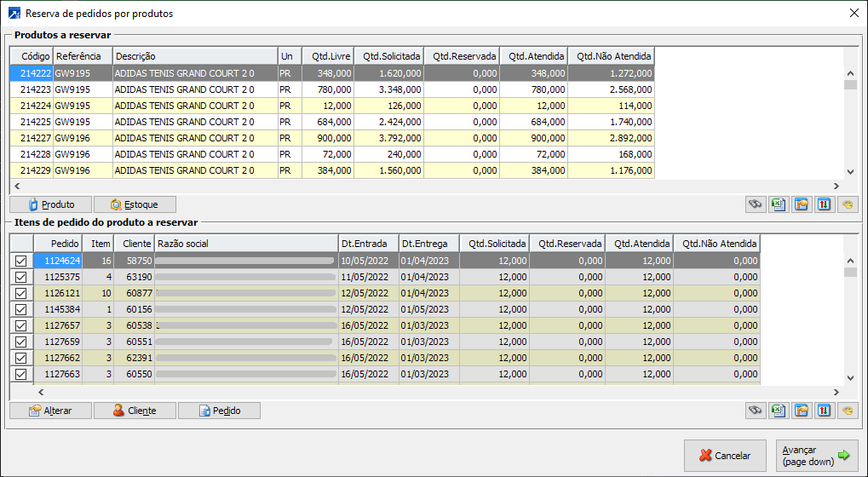Open sort arrows icon for the products grid
This screenshot has width=868, height=477.
(824, 204)
